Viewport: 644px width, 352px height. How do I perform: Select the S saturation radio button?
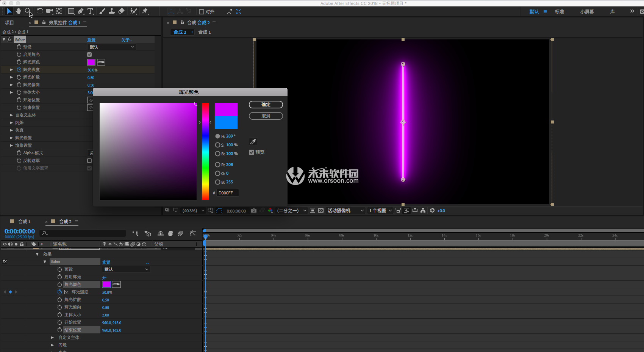point(217,145)
